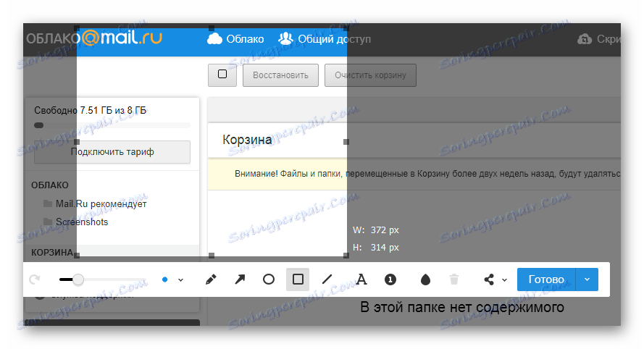The image size is (644, 349).
Task: Select the Line drawing tool
Action: 327,279
